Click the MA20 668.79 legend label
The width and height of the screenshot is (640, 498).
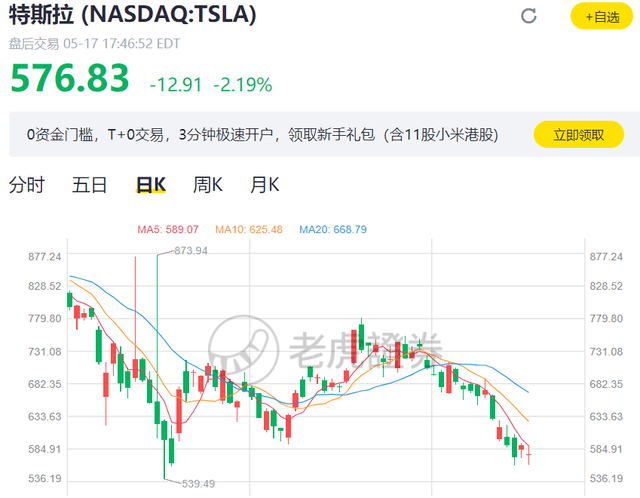[x=332, y=230]
